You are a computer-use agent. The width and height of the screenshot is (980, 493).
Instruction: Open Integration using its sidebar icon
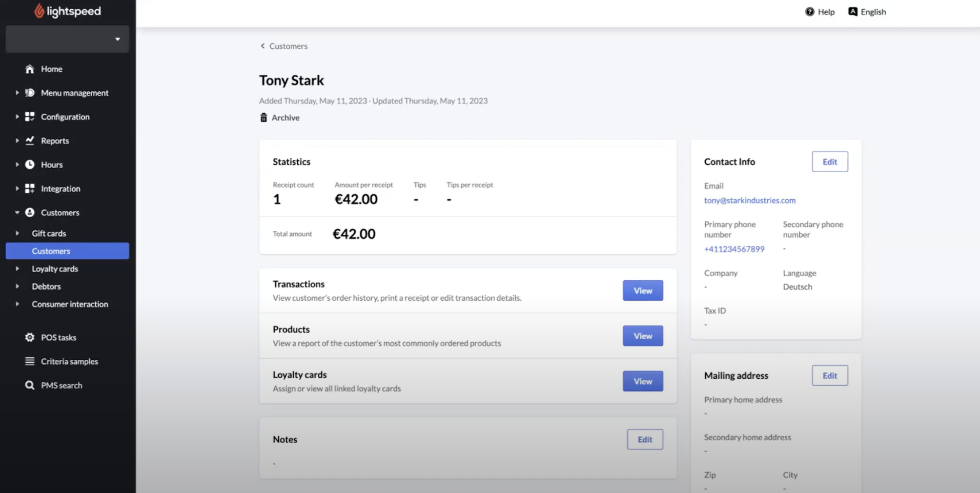coord(30,188)
